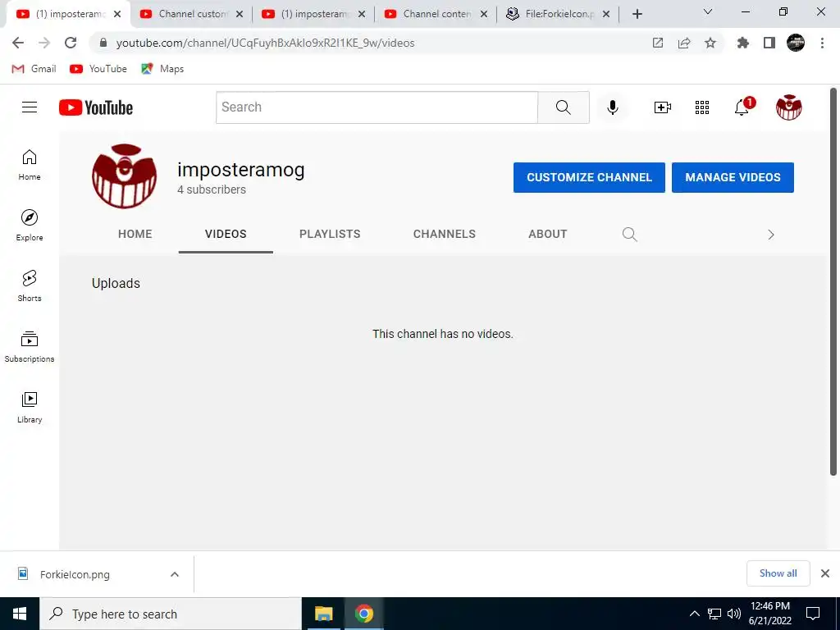This screenshot has height=630, width=840.
Task: Open Subscriptions in the sidebar
Action: coord(30,347)
